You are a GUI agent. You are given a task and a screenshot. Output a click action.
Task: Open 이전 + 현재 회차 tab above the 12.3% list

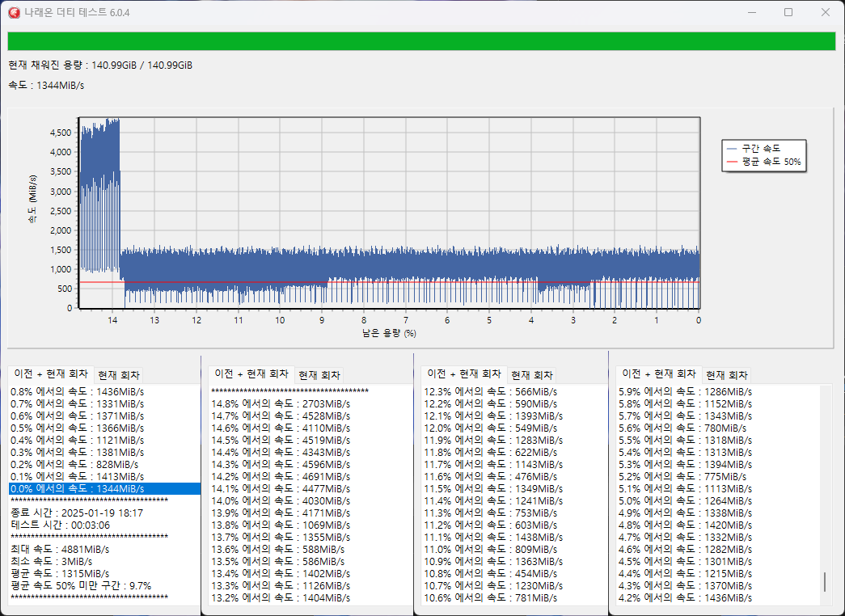[x=464, y=374]
